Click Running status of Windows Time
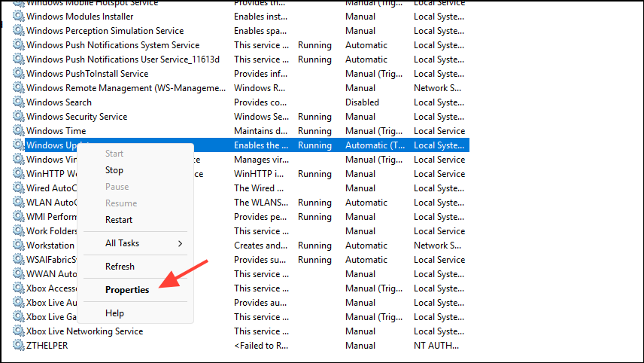 (314, 131)
